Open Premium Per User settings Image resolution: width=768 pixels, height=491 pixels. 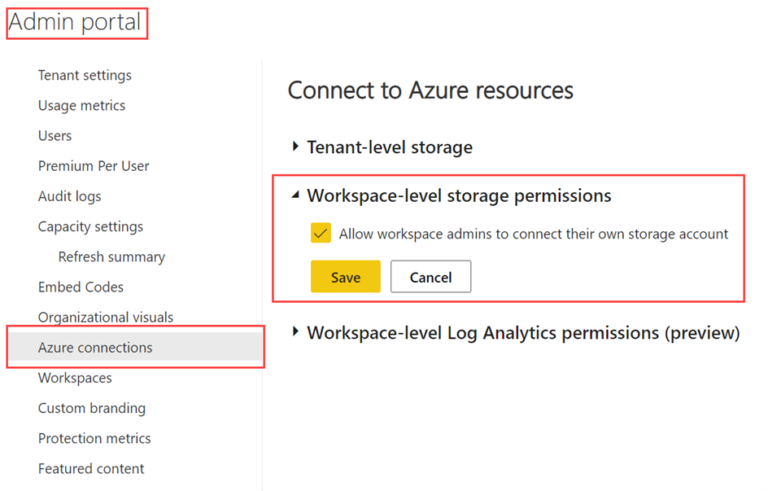pyautogui.click(x=94, y=166)
